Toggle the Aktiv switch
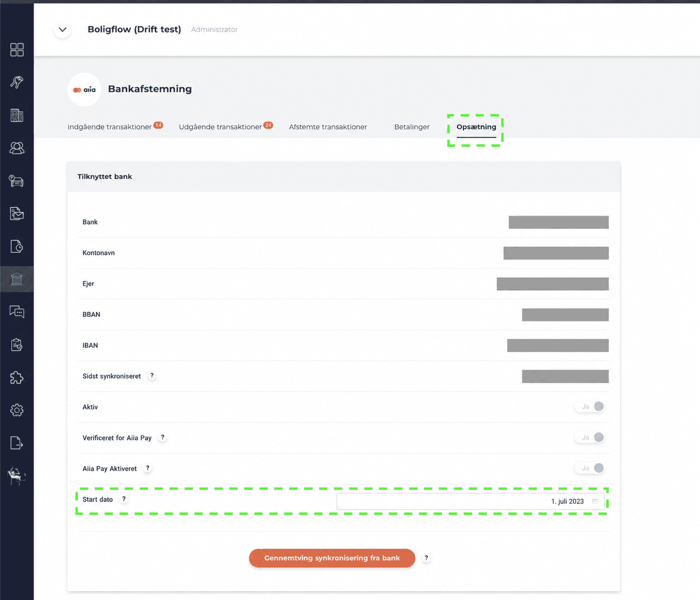The image size is (700, 600). tap(589, 407)
